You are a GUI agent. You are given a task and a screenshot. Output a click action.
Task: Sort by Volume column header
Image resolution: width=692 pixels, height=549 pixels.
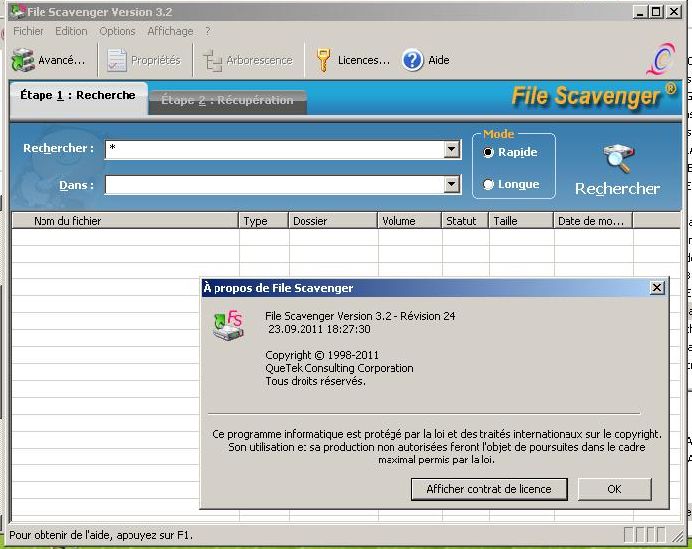(410, 221)
